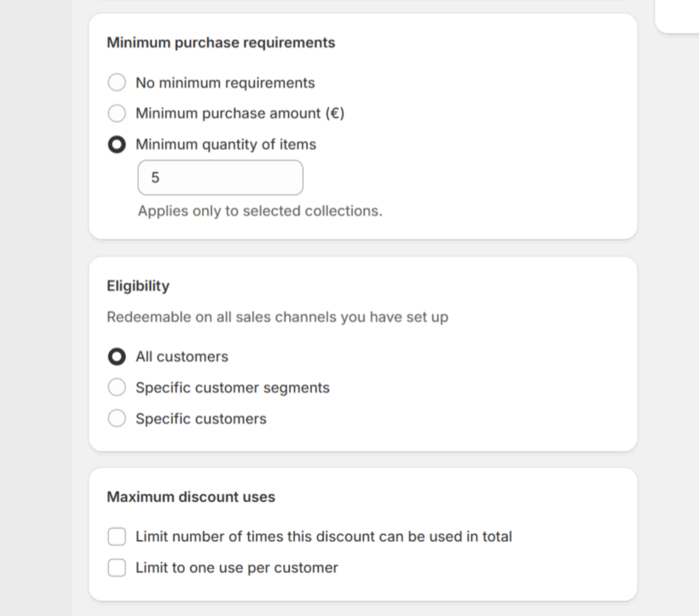Click the 'Specific customers' label text
699x616 pixels.
pos(200,418)
